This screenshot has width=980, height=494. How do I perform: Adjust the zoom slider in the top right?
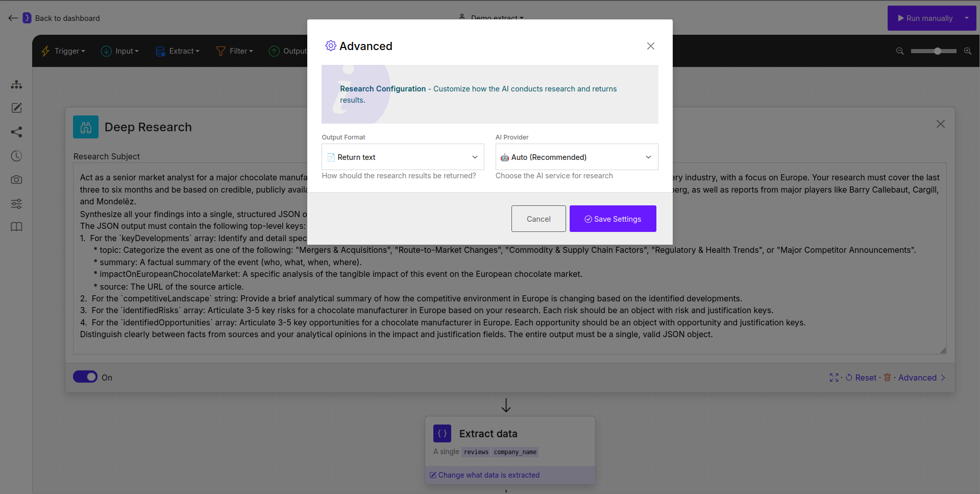(937, 51)
